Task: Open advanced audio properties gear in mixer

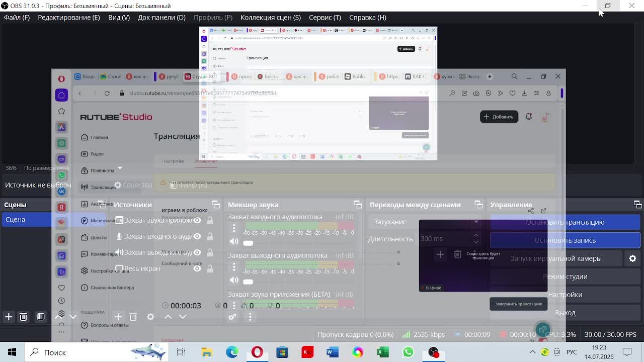Action: click(232, 317)
